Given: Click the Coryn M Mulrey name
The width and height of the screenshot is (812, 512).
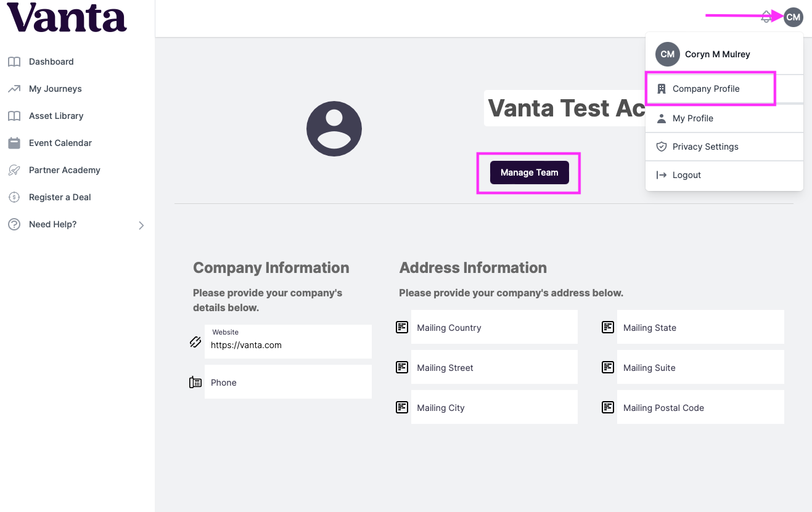Looking at the screenshot, I should point(718,54).
